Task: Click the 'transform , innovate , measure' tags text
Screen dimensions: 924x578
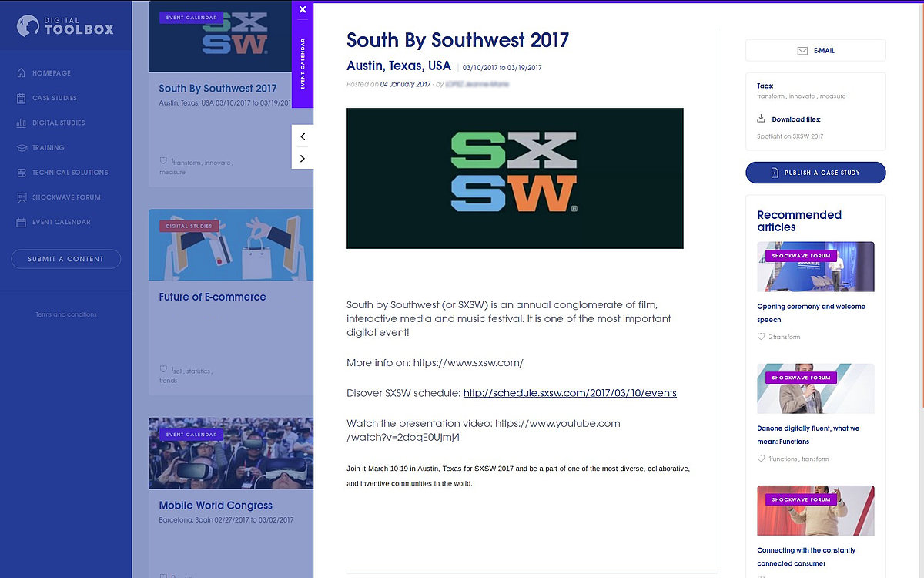Action: coord(802,96)
